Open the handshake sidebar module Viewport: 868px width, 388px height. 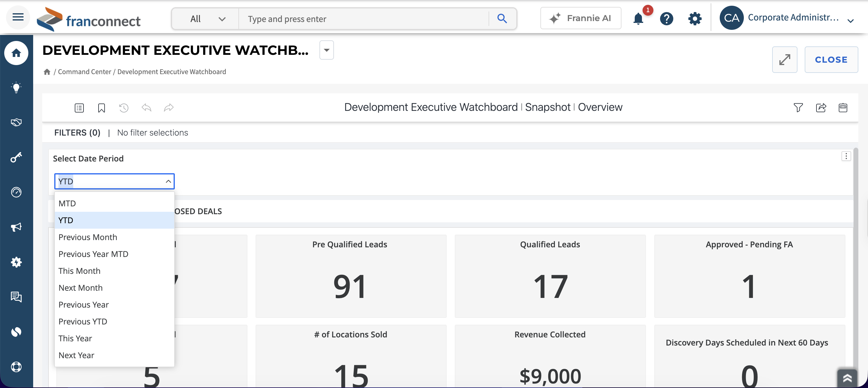(x=16, y=122)
